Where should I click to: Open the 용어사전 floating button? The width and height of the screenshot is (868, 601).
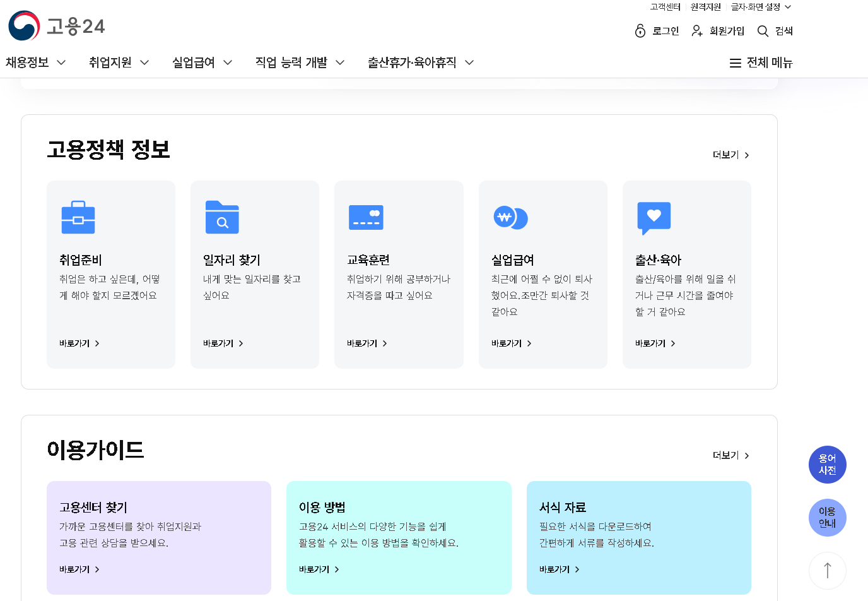pos(828,465)
